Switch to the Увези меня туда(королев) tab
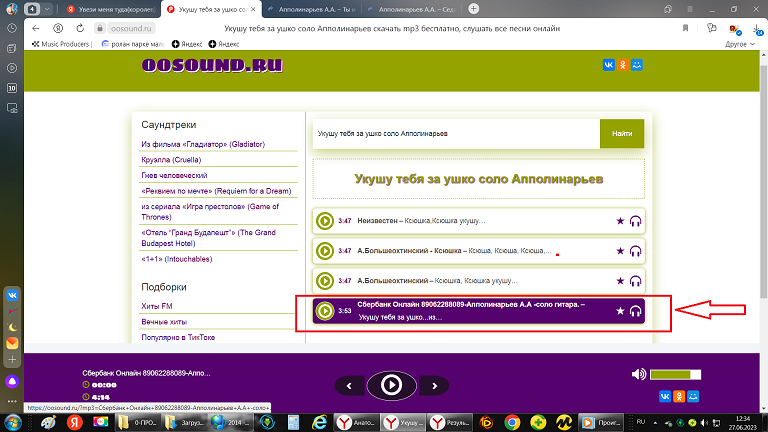 click(x=112, y=9)
